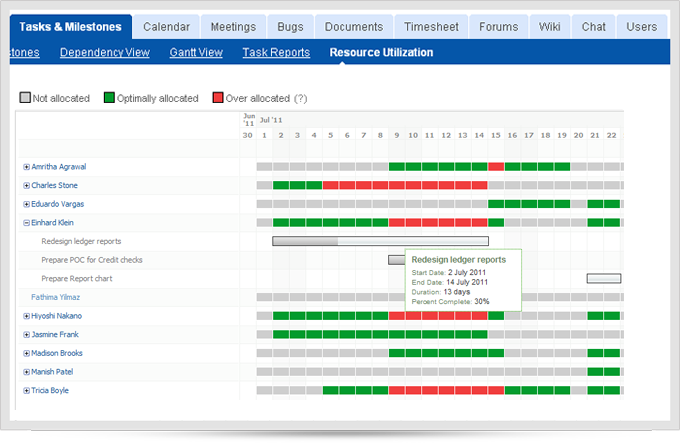Collapse Einhard Klein's task list
The image size is (680, 443).
coord(26,223)
